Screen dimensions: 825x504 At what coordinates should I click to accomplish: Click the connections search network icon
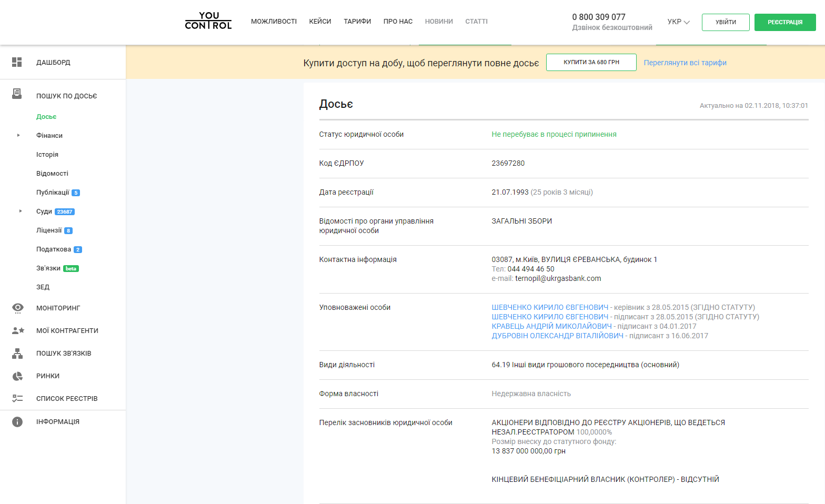[x=17, y=354]
